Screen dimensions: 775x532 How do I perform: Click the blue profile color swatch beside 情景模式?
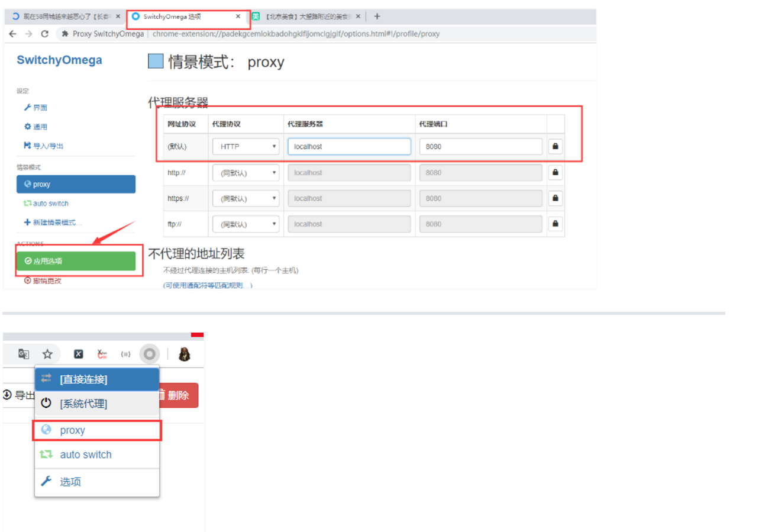[154, 61]
